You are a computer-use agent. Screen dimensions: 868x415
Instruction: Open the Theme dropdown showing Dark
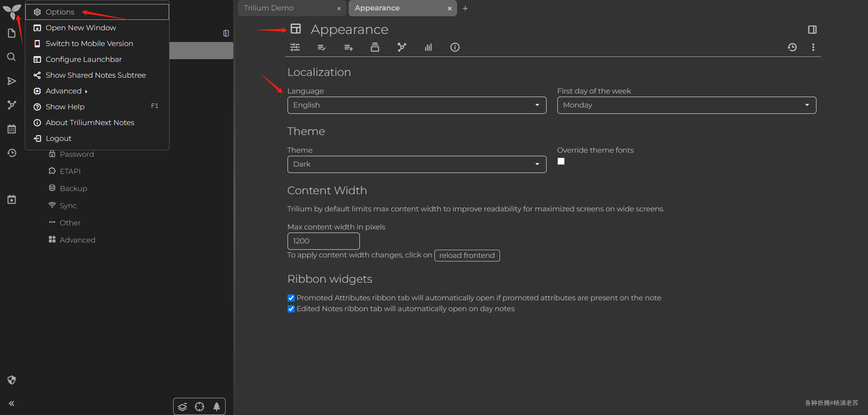tap(416, 164)
